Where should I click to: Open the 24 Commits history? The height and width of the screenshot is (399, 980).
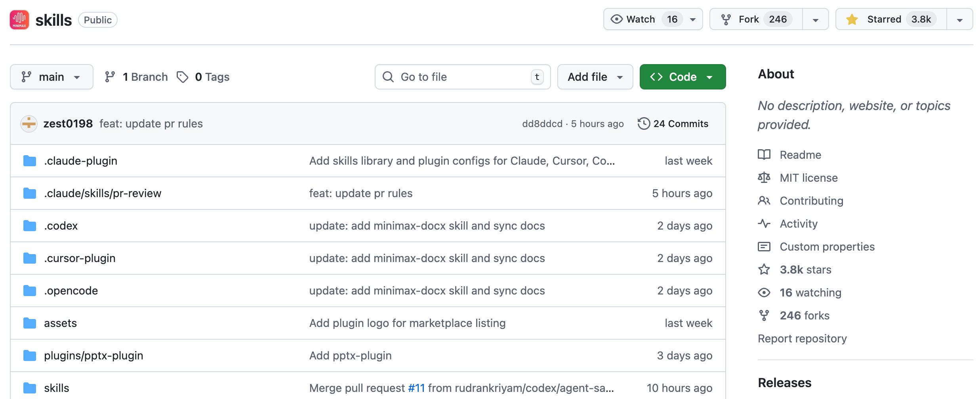[x=673, y=124]
